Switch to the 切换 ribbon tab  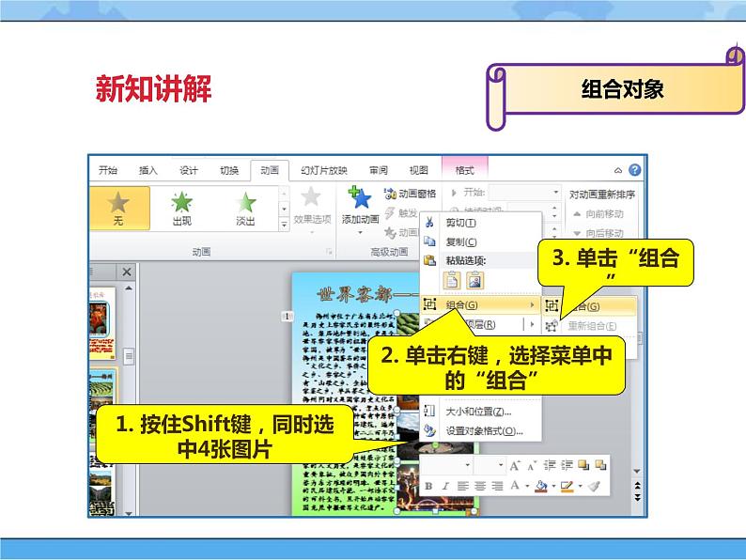pyautogui.click(x=229, y=170)
